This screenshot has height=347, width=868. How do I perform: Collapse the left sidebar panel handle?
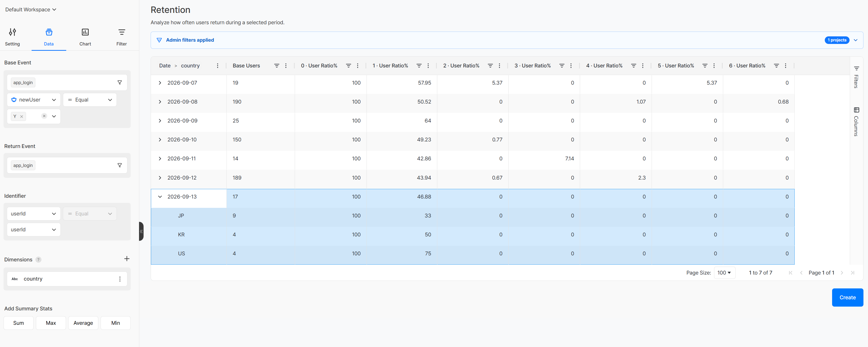[x=141, y=231]
